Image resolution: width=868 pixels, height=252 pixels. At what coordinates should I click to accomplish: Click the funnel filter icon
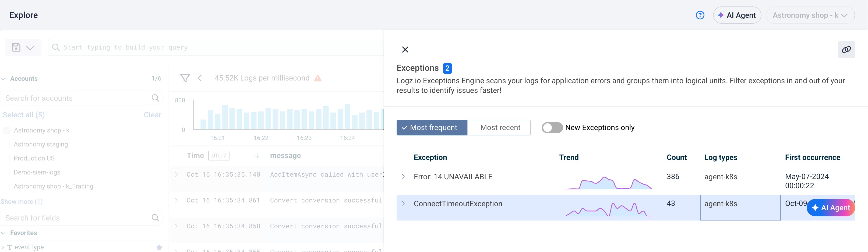point(185,78)
